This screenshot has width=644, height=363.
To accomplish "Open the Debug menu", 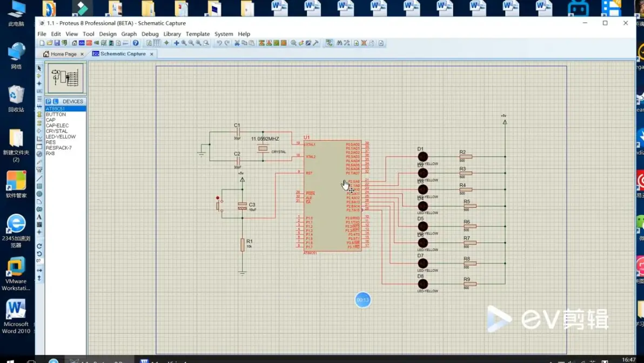I will (x=150, y=34).
